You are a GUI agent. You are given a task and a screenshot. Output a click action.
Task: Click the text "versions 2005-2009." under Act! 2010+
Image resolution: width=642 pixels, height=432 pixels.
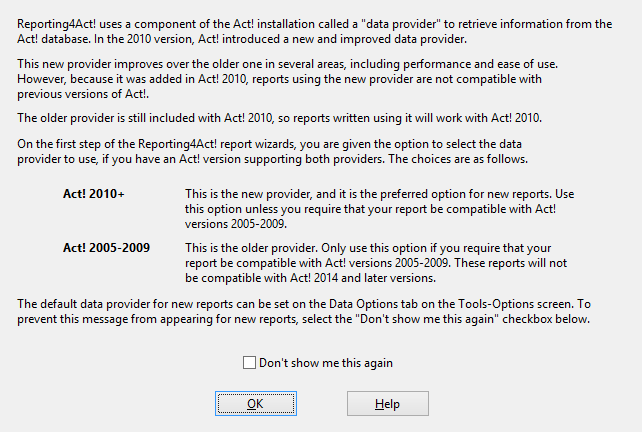click(x=236, y=224)
